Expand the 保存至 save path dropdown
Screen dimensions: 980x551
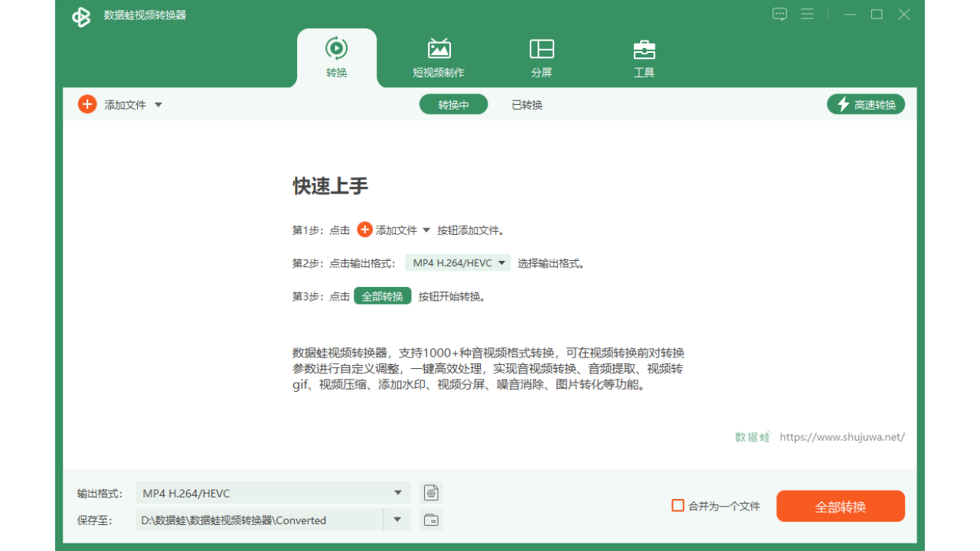[x=397, y=520]
